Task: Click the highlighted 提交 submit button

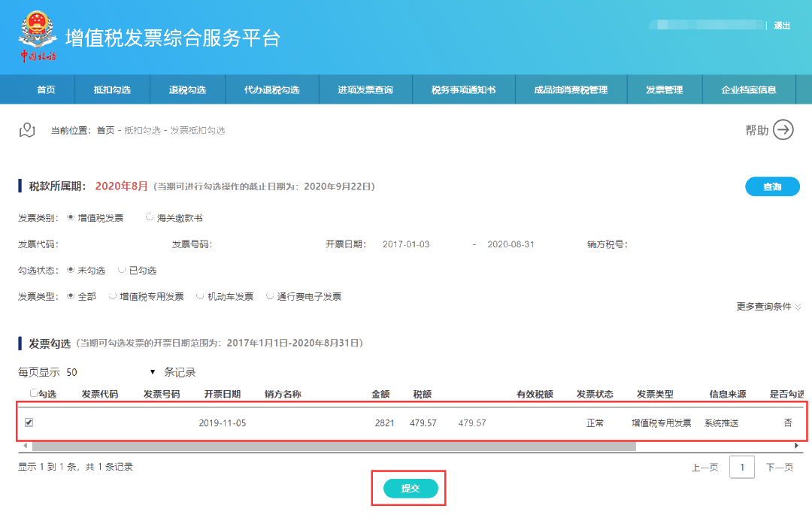Action: pos(409,488)
